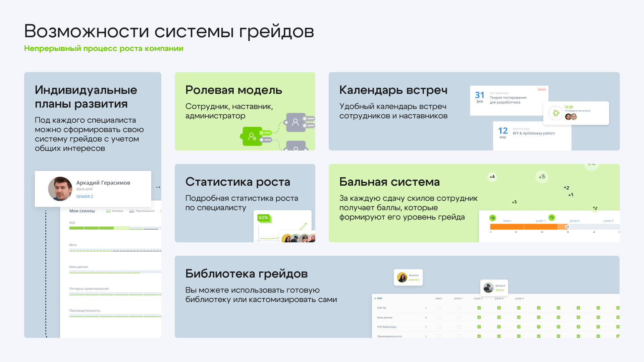Viewport: 644px width, 362px height.
Task: Click the green bell reminder icon
Action: 556,113
